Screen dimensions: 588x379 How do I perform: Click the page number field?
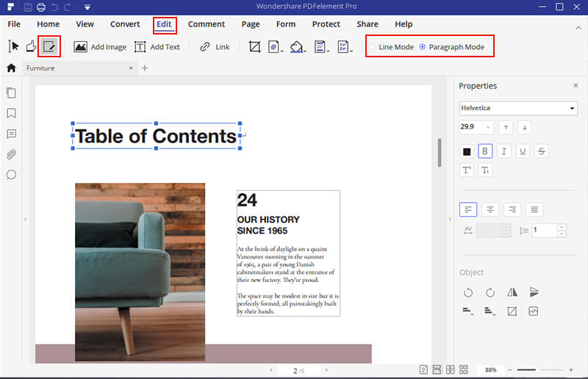click(x=295, y=371)
